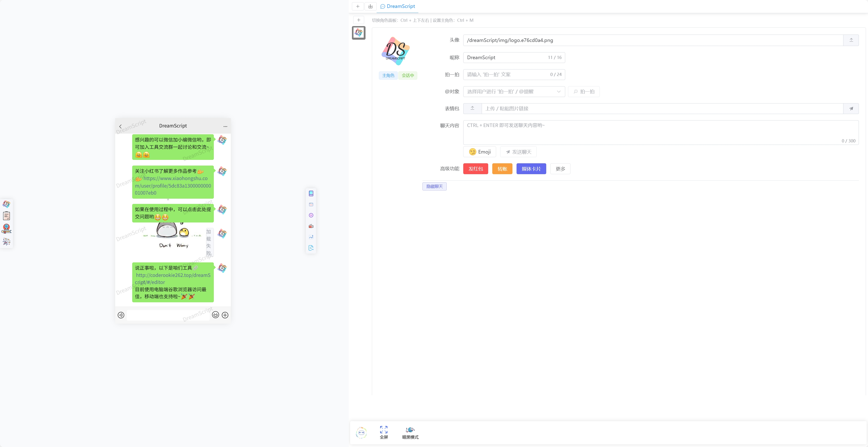Focus the 聊天内容 chat text area
The height and width of the screenshot is (447, 868).
coord(661,132)
